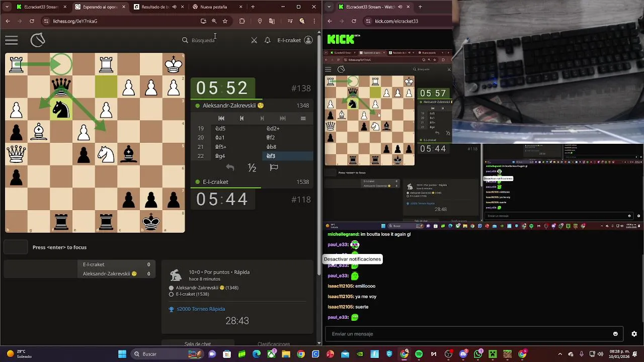Open Windows Start menu
This screenshot has width=644, height=362.
click(122, 354)
